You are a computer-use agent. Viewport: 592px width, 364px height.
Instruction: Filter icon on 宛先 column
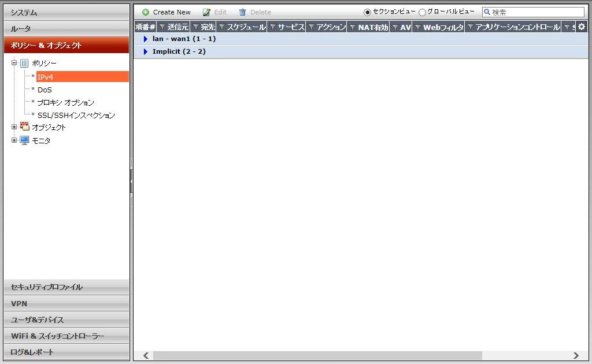point(195,27)
